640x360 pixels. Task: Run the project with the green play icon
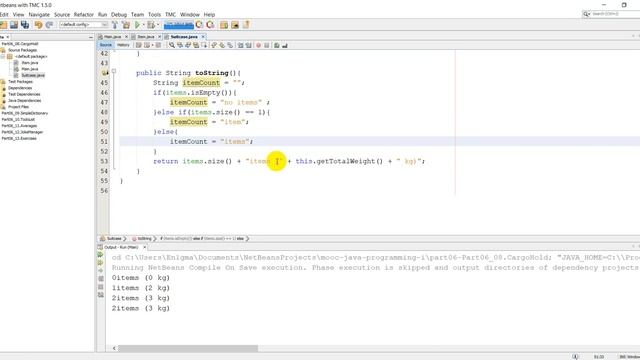pyautogui.click(x=138, y=25)
